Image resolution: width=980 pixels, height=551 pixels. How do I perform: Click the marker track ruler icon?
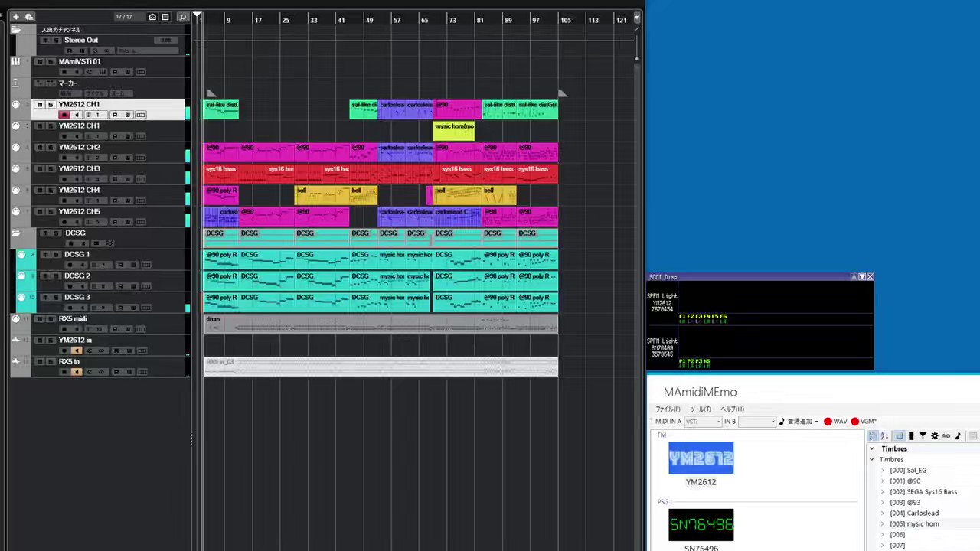coord(16,83)
